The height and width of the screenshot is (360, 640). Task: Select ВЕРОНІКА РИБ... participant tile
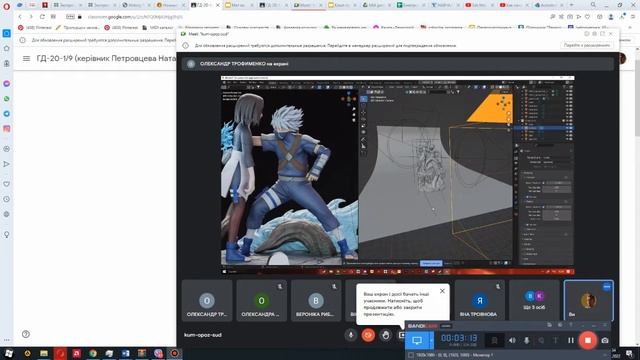(x=316, y=300)
